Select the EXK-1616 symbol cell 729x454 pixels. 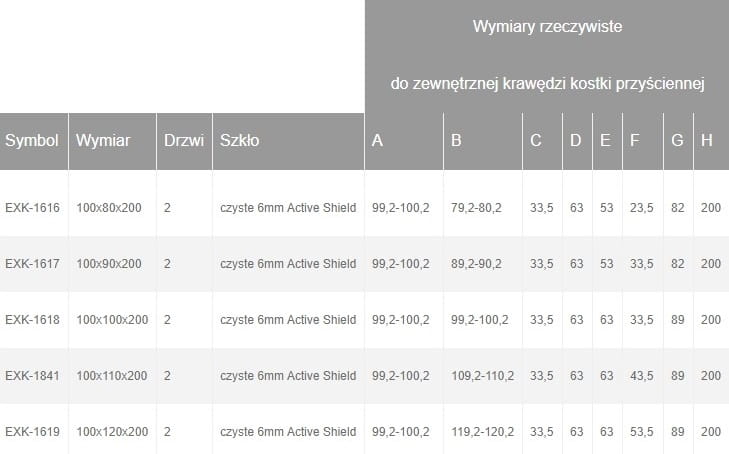pos(33,208)
